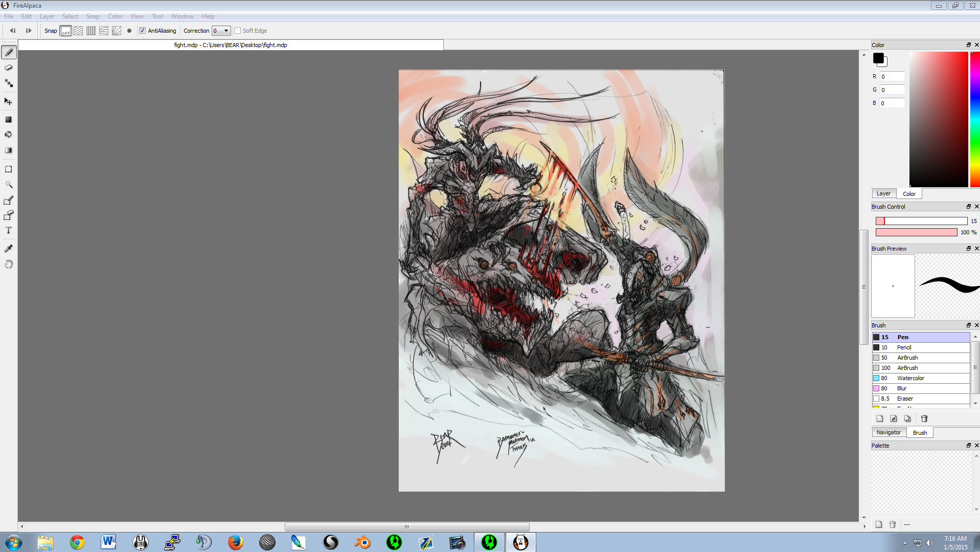This screenshot has height=552, width=980.
Task: Open the Edit menu
Action: [x=27, y=16]
